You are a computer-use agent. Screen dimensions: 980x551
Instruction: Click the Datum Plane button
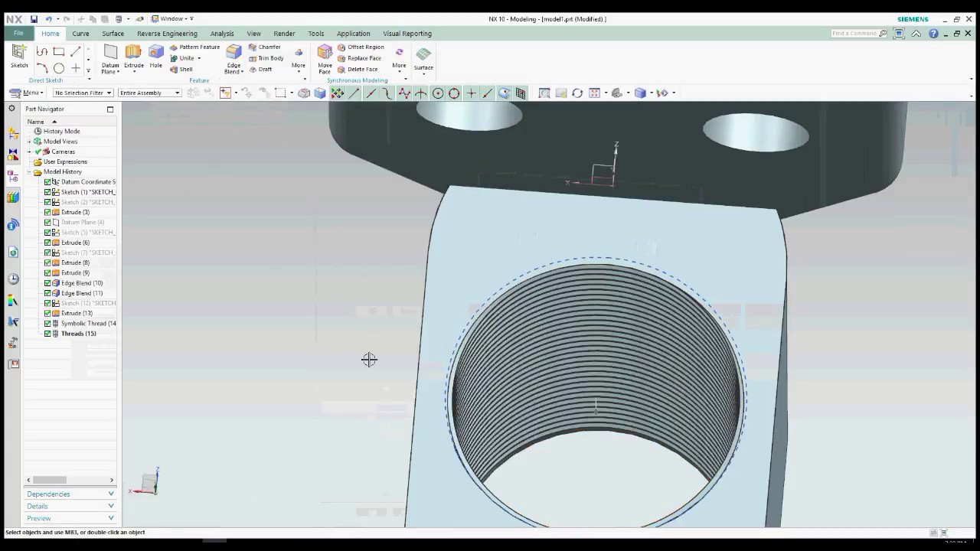click(x=110, y=59)
